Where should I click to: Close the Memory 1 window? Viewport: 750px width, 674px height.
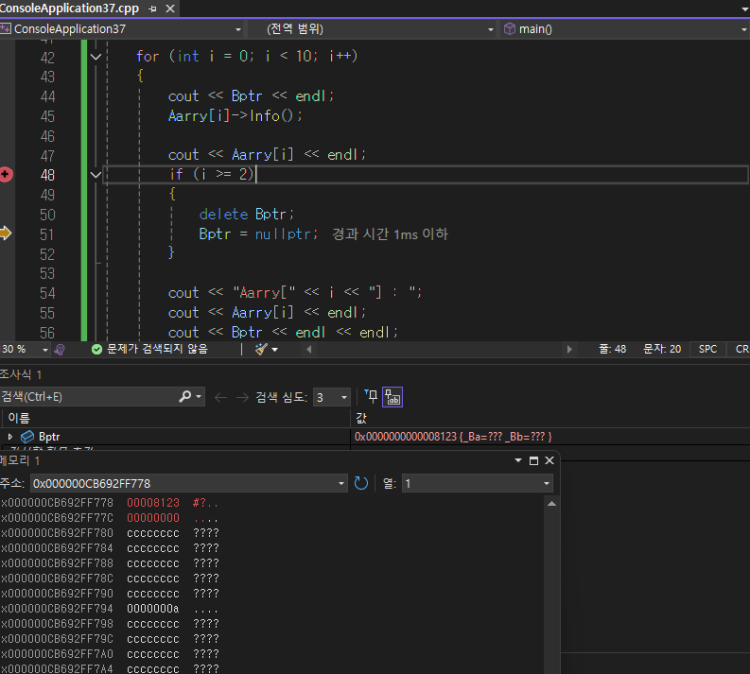[550, 461]
